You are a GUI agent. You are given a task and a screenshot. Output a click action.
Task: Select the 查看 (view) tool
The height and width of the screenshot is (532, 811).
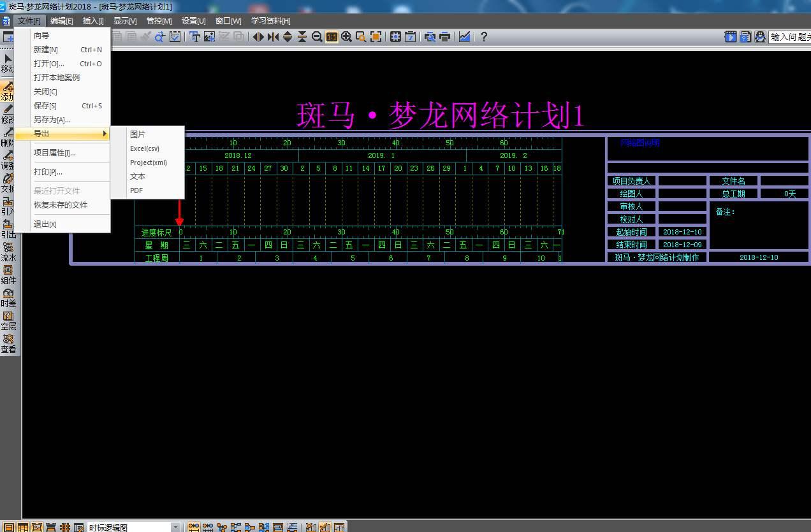coord(8,344)
